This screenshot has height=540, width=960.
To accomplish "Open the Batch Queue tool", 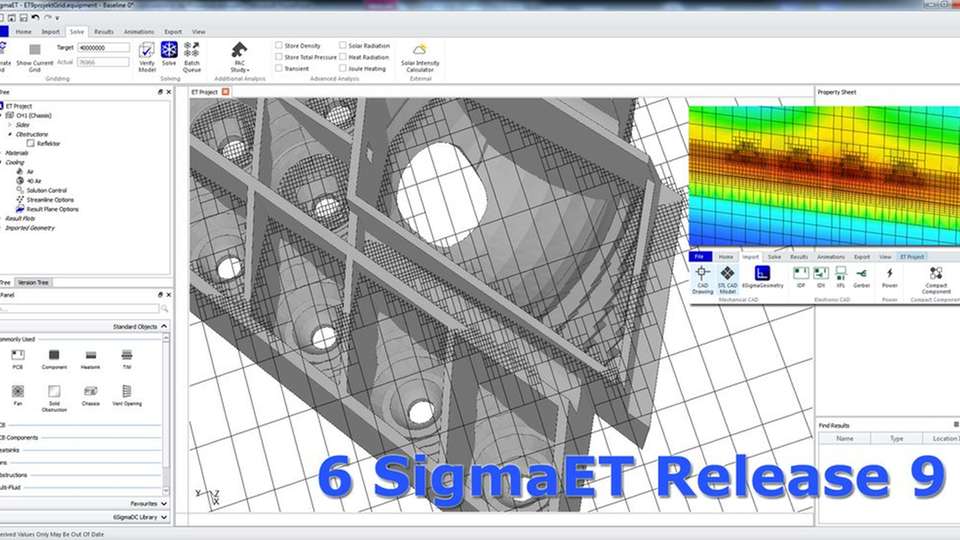I will click(192, 50).
